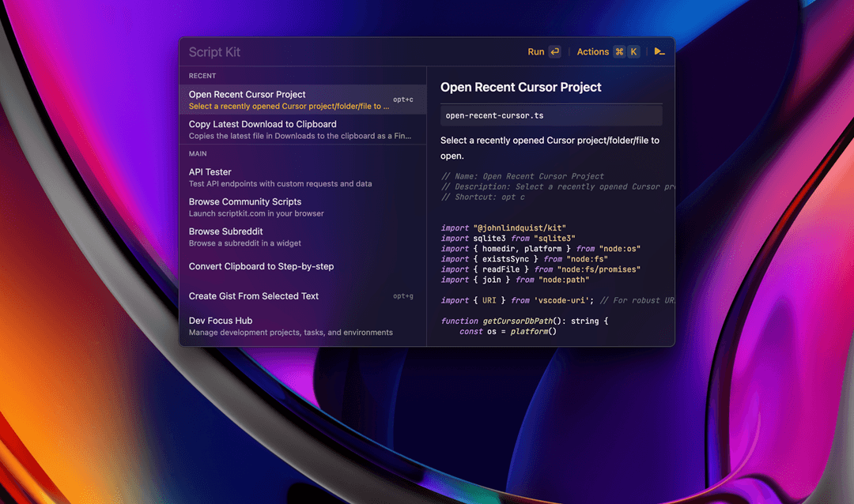Open the terminal prompt icon in the top bar
Viewport: 854px width, 504px height.
[x=660, y=51]
